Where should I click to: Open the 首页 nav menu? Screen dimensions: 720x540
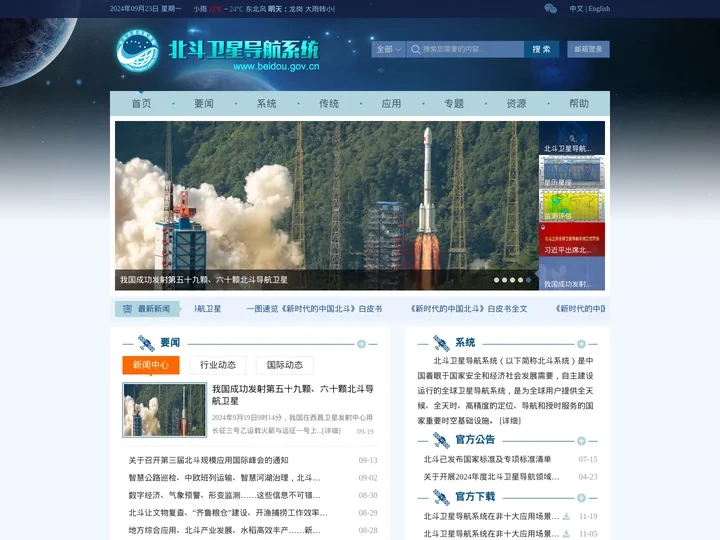(x=141, y=104)
